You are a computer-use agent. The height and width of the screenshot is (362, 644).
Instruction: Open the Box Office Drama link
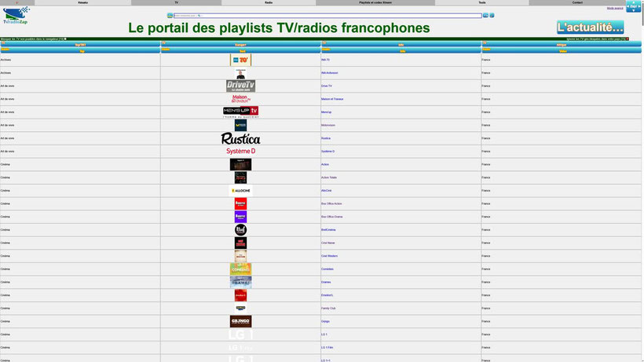click(x=332, y=217)
